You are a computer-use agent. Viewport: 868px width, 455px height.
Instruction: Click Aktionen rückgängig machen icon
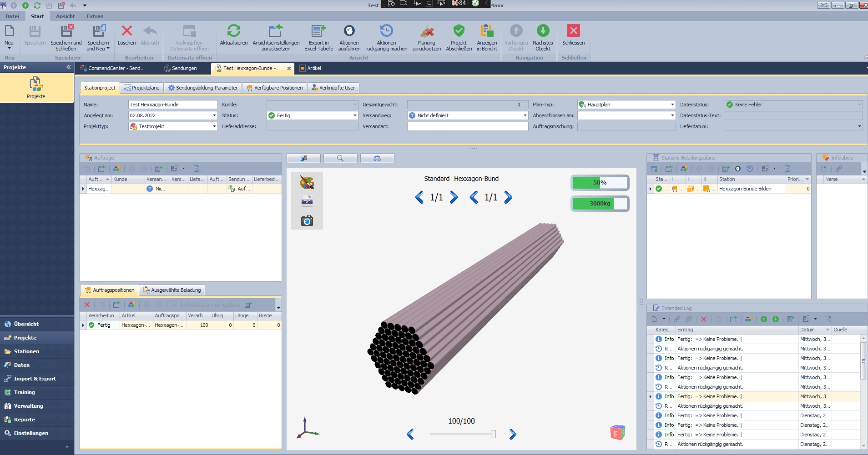click(x=386, y=31)
